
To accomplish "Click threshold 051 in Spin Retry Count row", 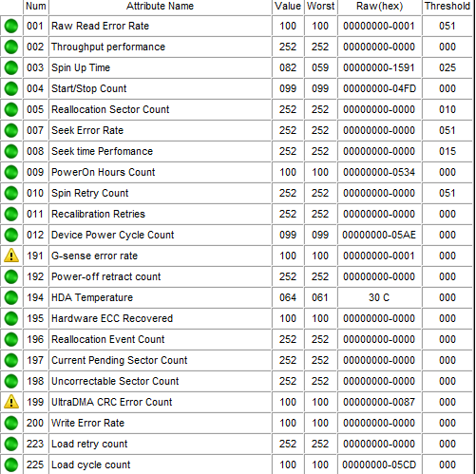I will point(447,193).
